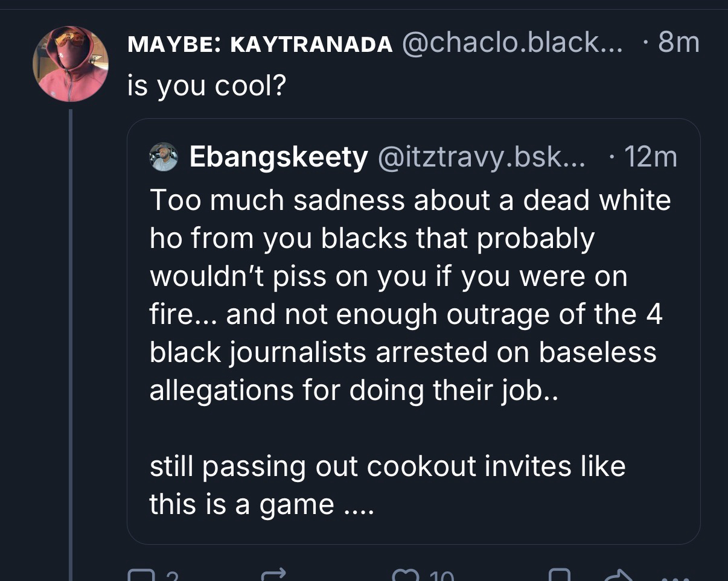Screen dimensions: 728x581
Task: Repost this post using the repost arrows
Action: [276, 576]
